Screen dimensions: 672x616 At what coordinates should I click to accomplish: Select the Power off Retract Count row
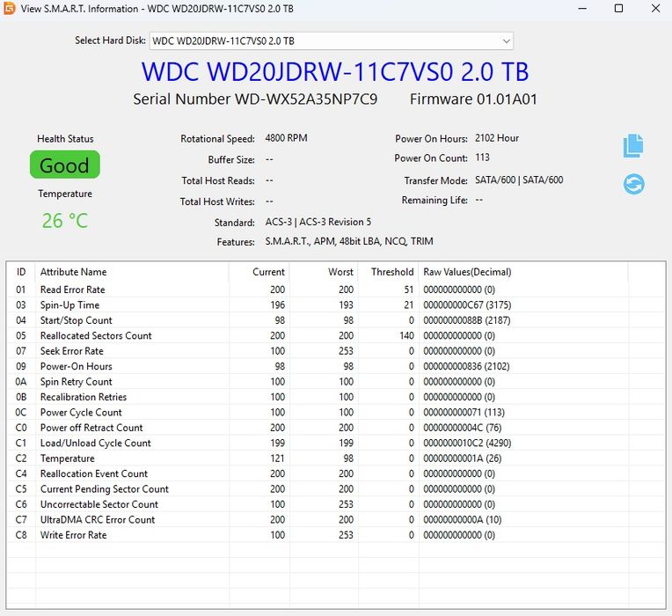click(x=336, y=428)
